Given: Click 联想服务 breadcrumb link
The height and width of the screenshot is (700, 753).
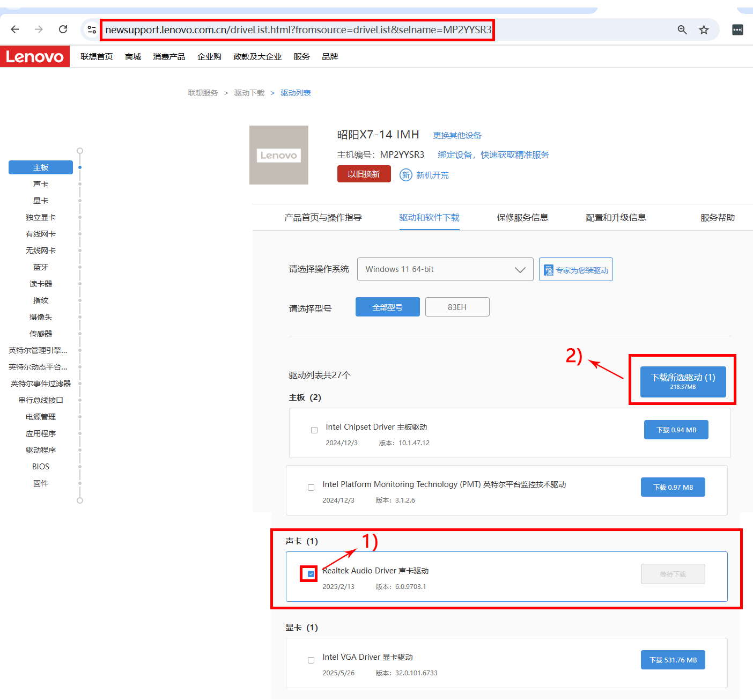Looking at the screenshot, I should (203, 93).
